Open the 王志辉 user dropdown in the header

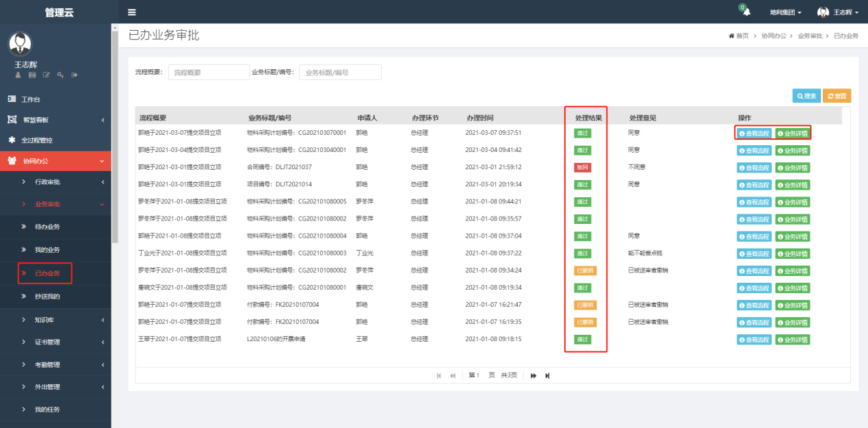[838, 12]
